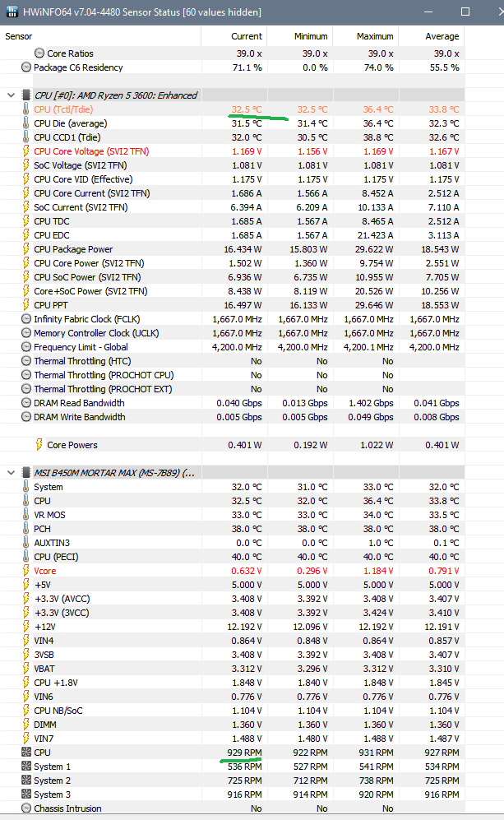Click the Core Powers lightning bolt icon
This screenshot has height=820, width=504.
pos(39,445)
